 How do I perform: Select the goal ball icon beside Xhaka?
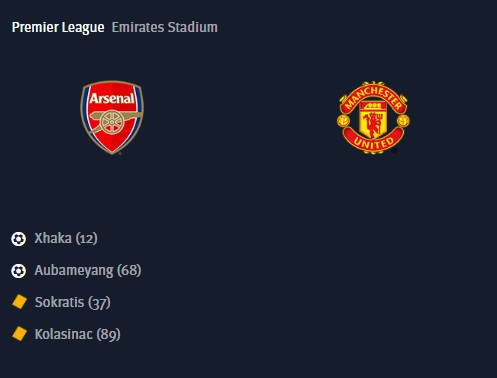click(x=18, y=239)
